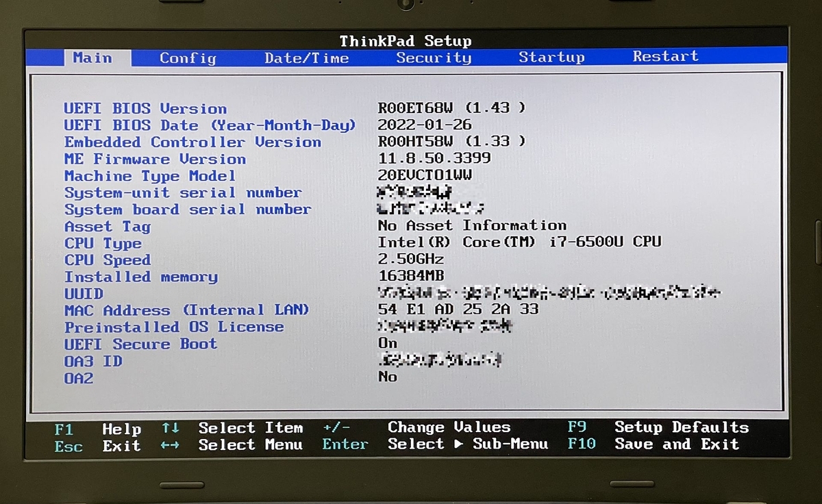
Task: Click Embedded Controller Version label
Action: [192, 142]
